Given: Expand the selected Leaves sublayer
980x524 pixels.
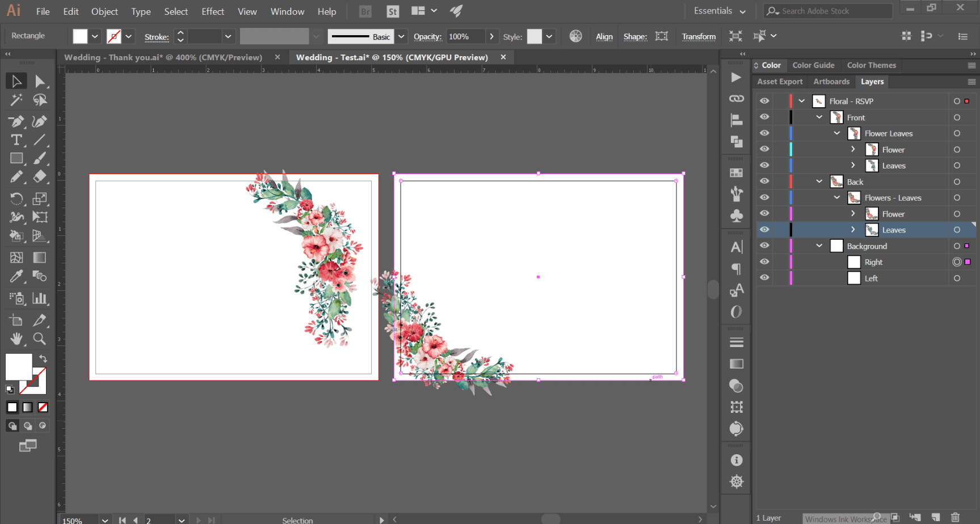Looking at the screenshot, I should (x=853, y=230).
